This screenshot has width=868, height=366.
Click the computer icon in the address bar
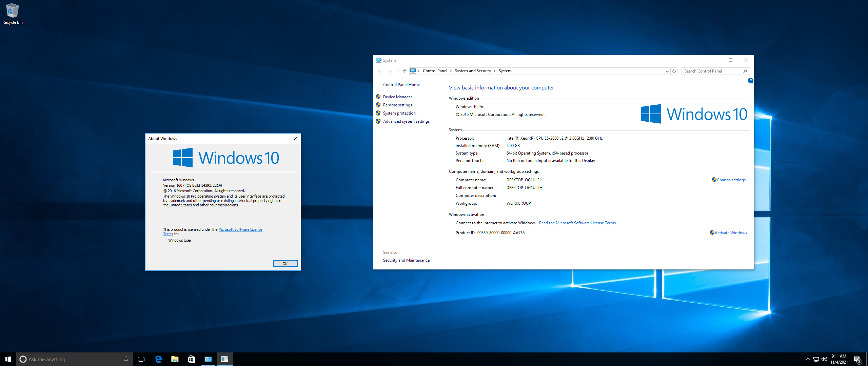click(x=413, y=71)
